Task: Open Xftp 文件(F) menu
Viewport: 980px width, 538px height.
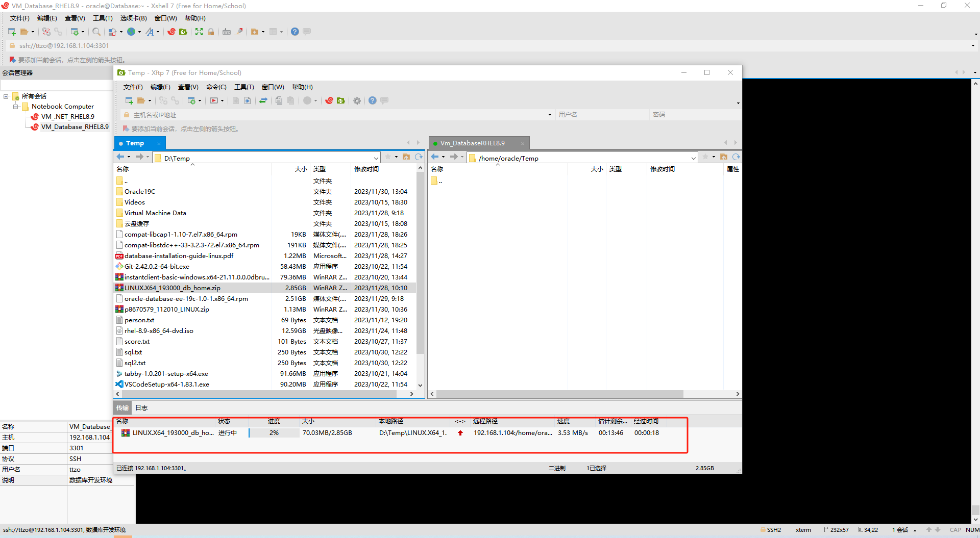Action: point(133,87)
